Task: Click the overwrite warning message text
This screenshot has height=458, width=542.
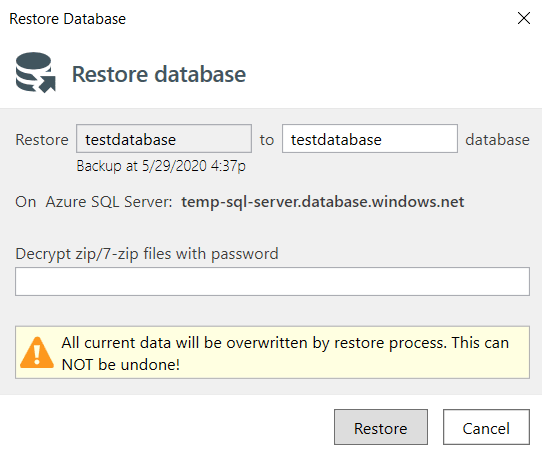Action: coord(285,353)
